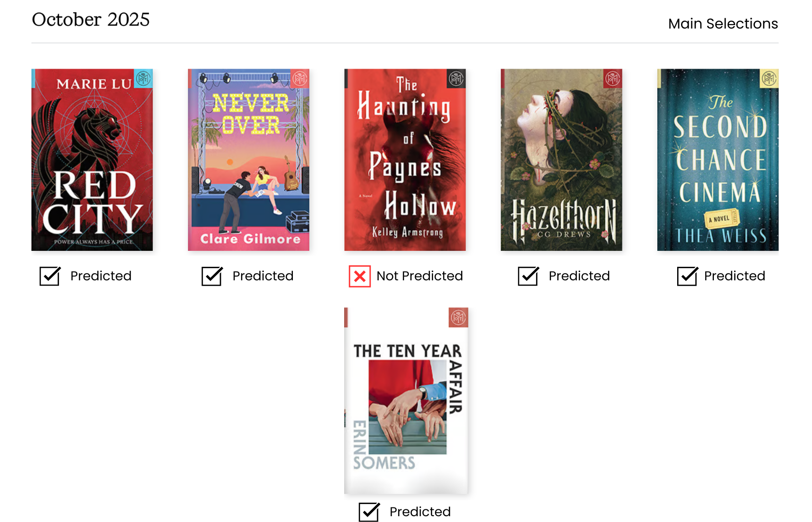Click badge icon on Haunting of Paynes Hollow
Screen dimensions: 812x522
pyautogui.click(x=456, y=78)
